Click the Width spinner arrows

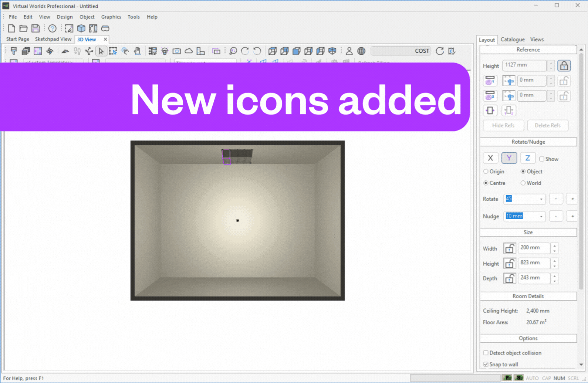[554, 248]
